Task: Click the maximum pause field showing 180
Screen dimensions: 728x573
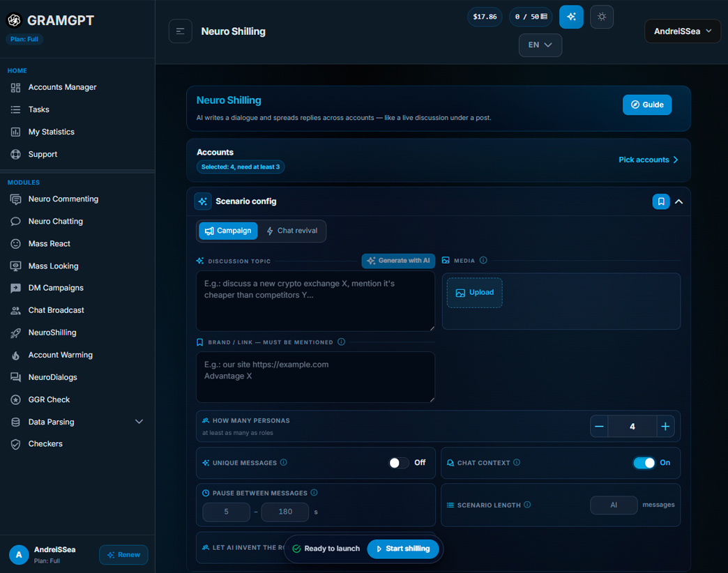Action: 285,512
